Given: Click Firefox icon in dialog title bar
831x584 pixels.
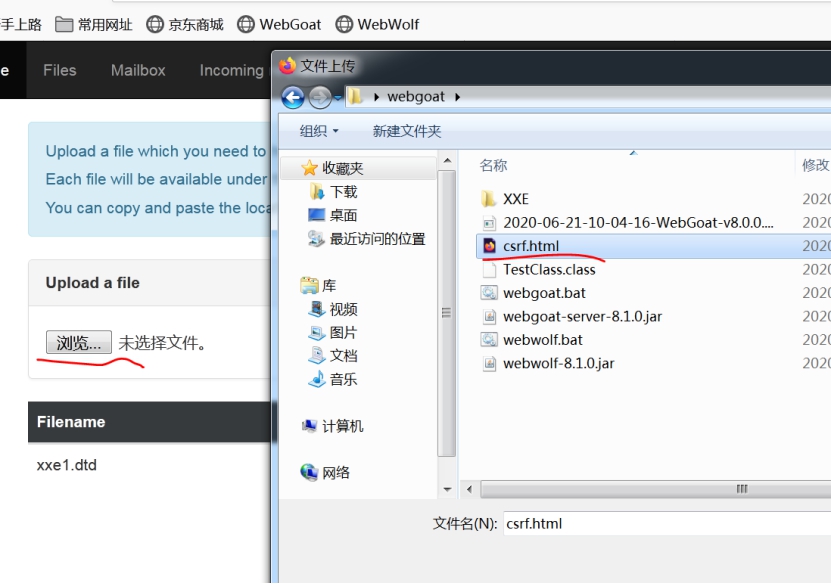Looking at the screenshot, I should 287,66.
